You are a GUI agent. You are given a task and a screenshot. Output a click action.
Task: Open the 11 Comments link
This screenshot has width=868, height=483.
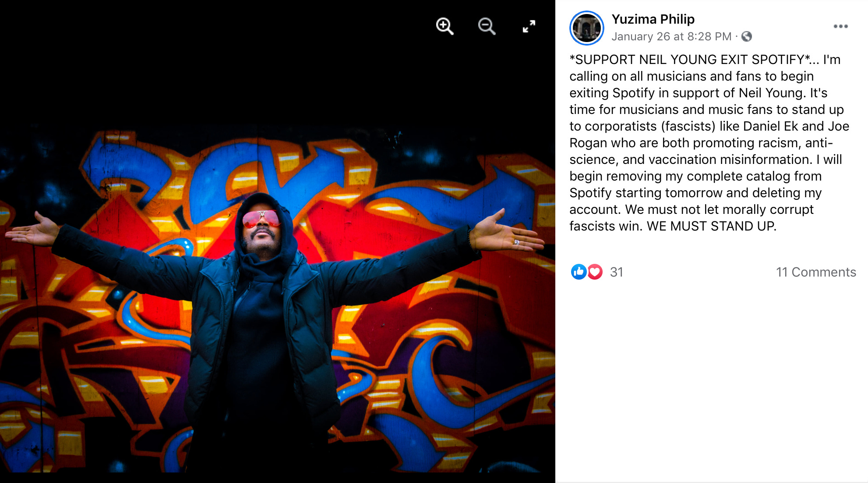816,272
